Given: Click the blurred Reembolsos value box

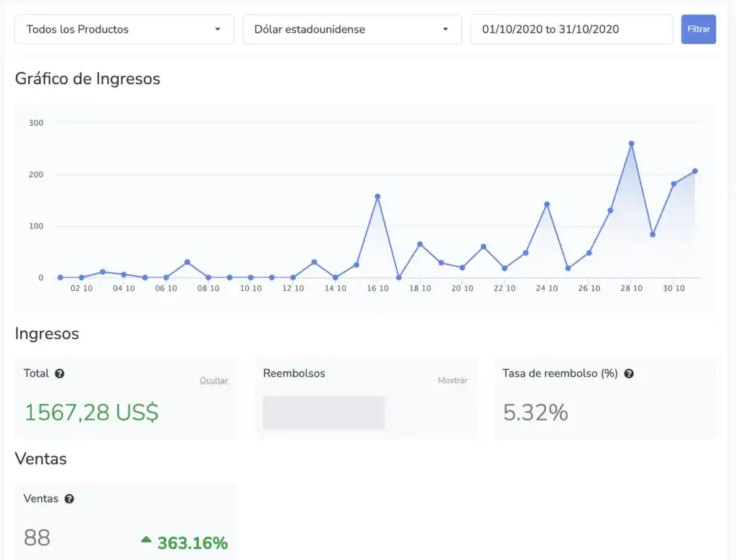Looking at the screenshot, I should pyautogui.click(x=323, y=413).
